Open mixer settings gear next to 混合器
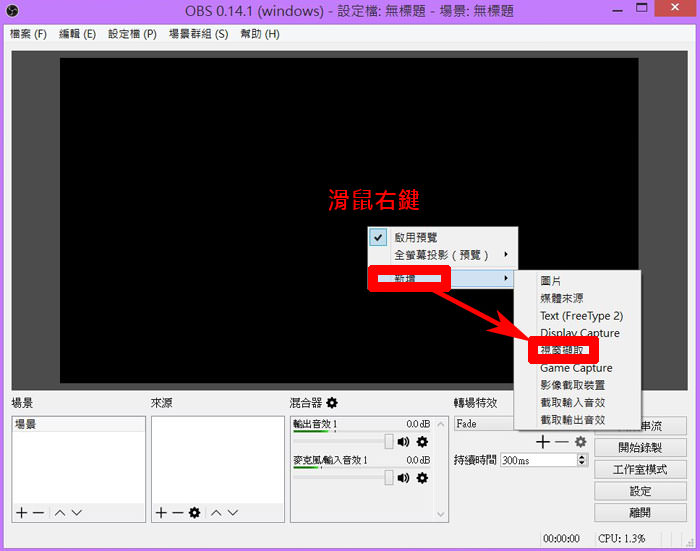 pos(332,403)
